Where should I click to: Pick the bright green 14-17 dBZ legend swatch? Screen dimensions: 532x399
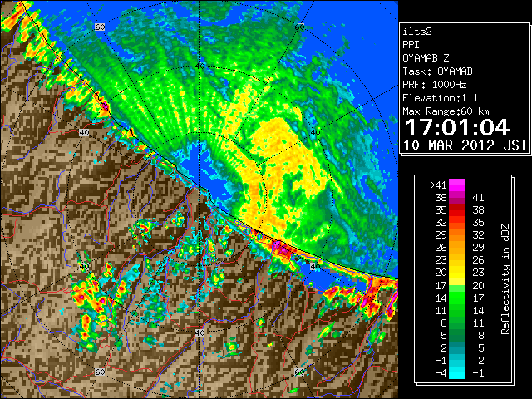[457, 298]
